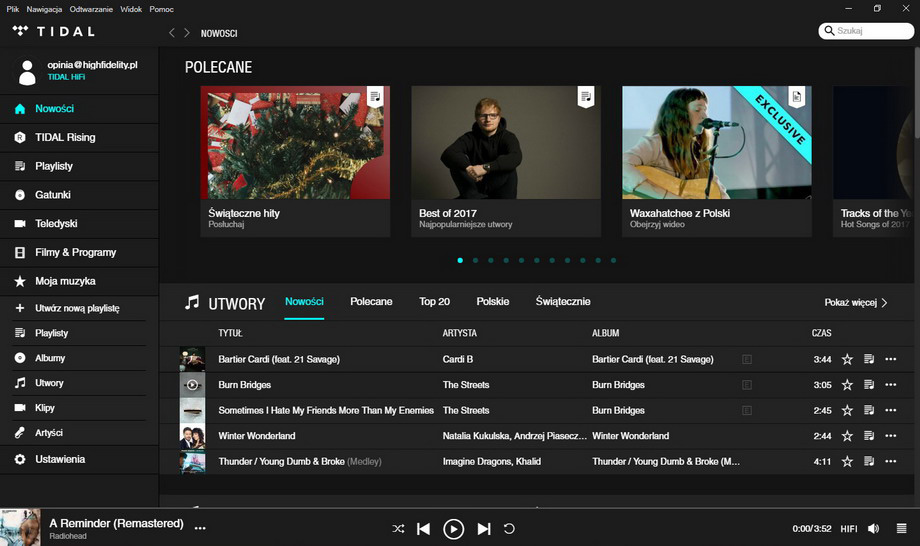
Task: Mute the volume using speaker icon
Action: tap(873, 529)
